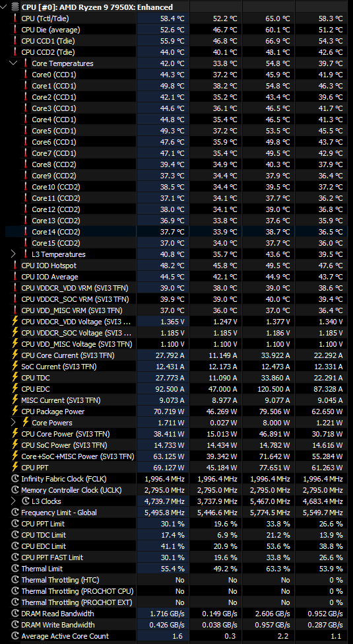
Task: Expand the L3 Clocks subtree
Action: (13, 501)
